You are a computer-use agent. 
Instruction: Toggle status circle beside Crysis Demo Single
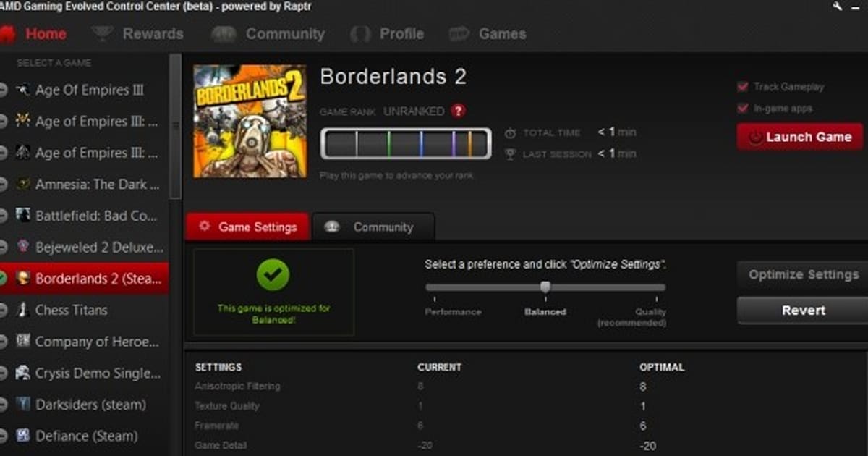click(x=3, y=373)
